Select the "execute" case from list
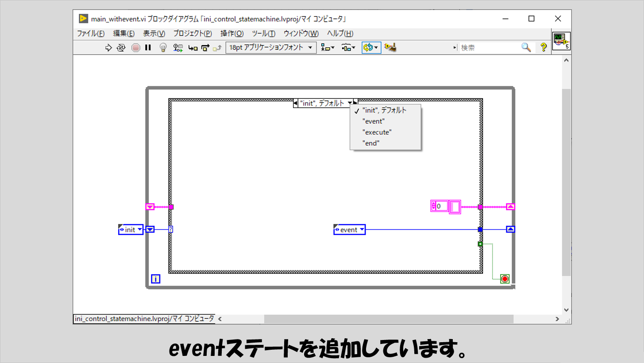Screen dimensions: 644x363 coord(377,132)
